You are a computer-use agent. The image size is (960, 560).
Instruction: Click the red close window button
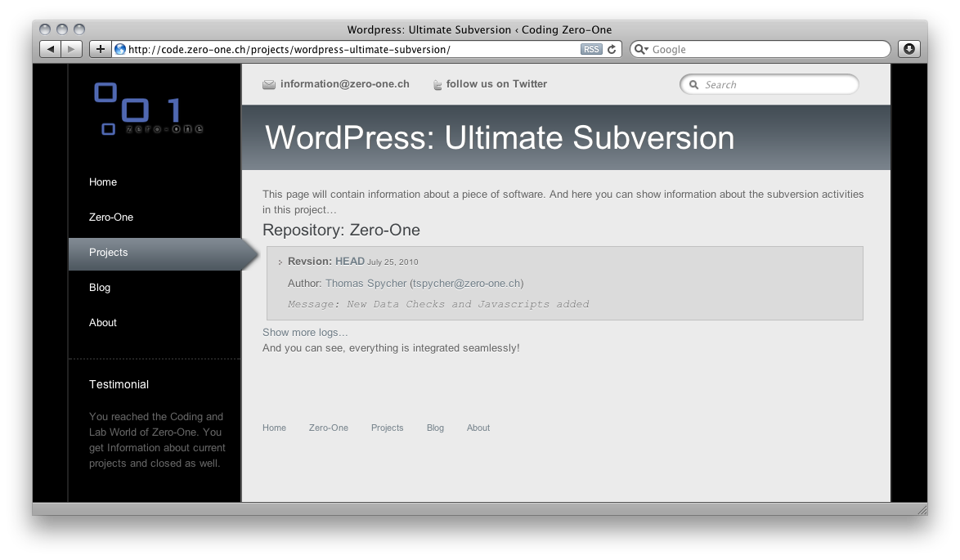pos(45,29)
